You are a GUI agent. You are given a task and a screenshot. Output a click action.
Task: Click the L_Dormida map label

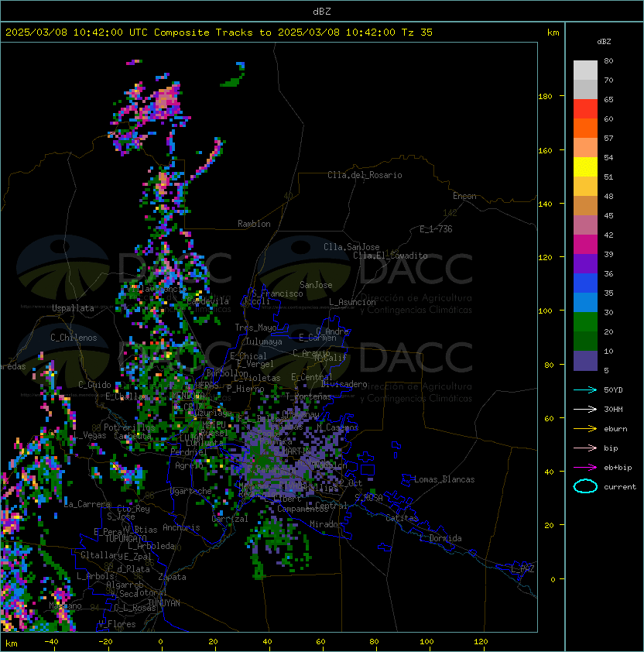[440, 538]
